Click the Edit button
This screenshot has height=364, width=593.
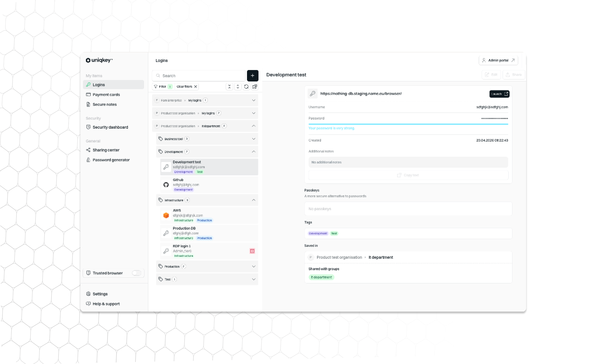click(491, 75)
